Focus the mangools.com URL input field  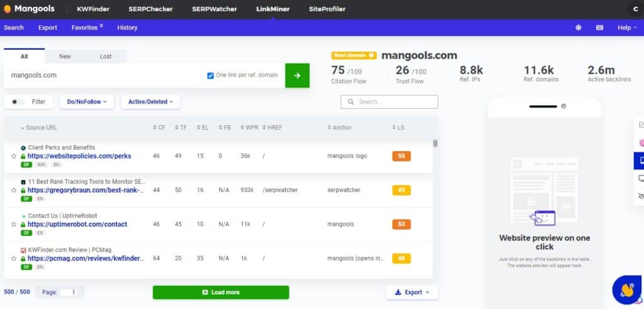click(102, 75)
